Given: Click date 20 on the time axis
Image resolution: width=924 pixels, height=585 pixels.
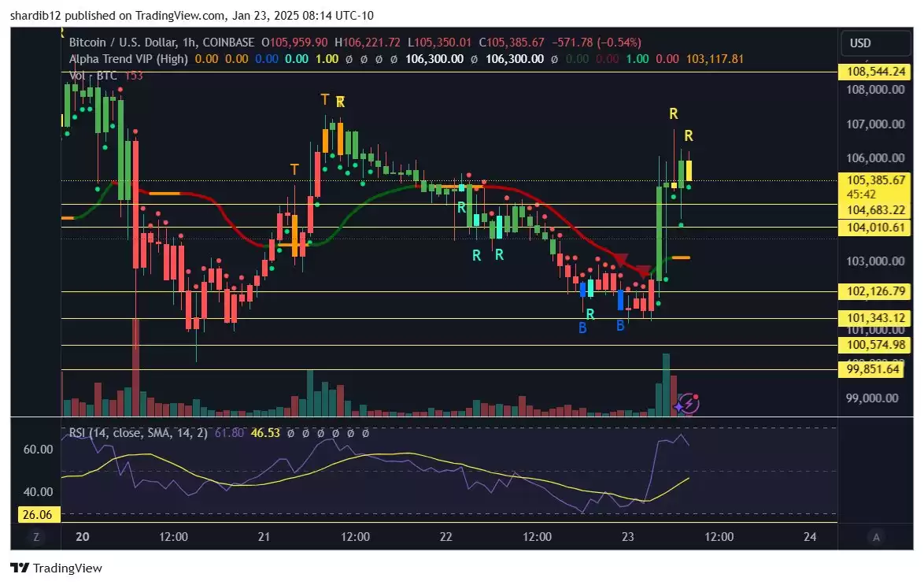Looking at the screenshot, I should [83, 537].
